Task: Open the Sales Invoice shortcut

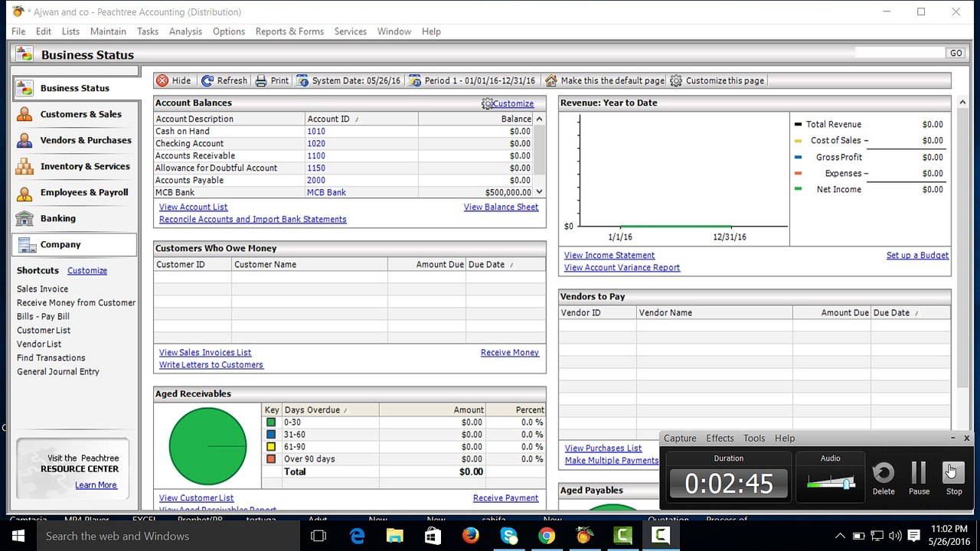Action: pyautogui.click(x=43, y=289)
